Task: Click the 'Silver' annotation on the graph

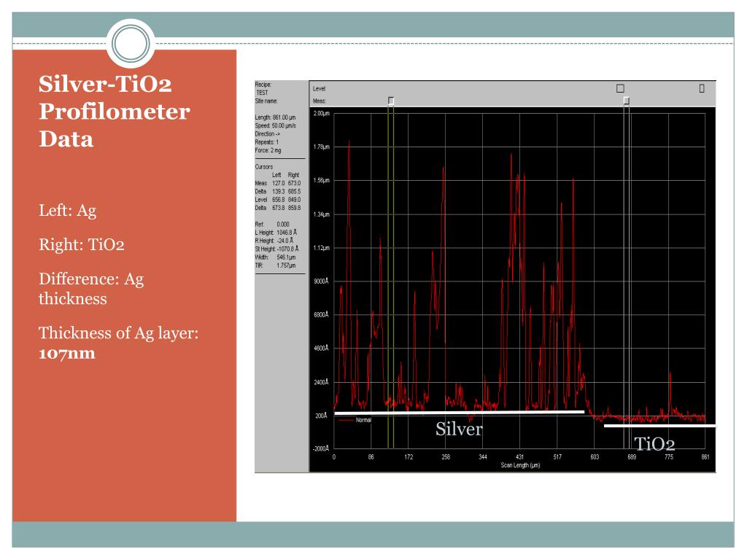Action: tap(459, 429)
